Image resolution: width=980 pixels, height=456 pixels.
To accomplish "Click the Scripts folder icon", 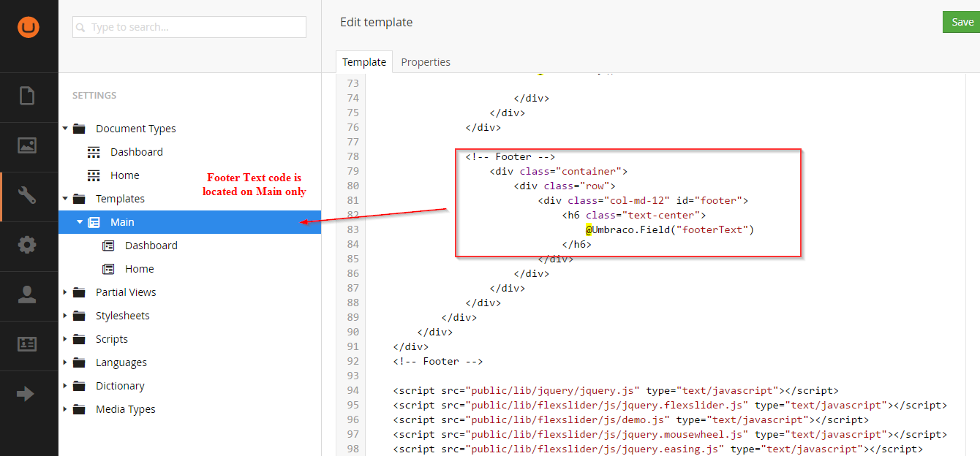I will 79,339.
